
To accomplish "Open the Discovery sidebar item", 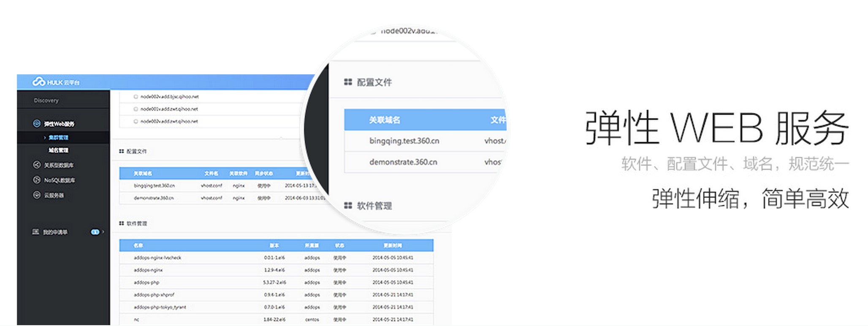I will pos(46,101).
